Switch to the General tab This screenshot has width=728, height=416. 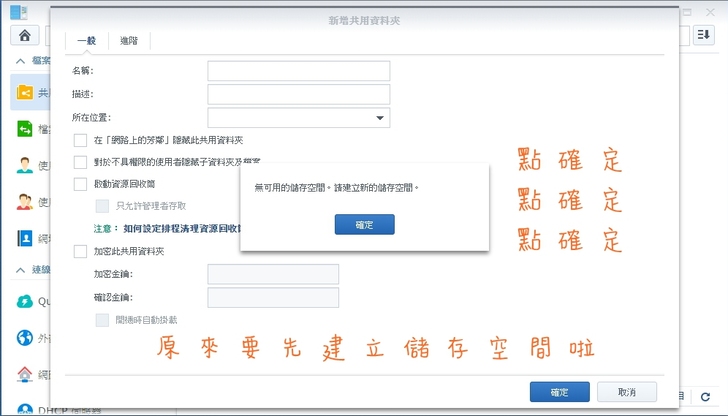[87, 41]
